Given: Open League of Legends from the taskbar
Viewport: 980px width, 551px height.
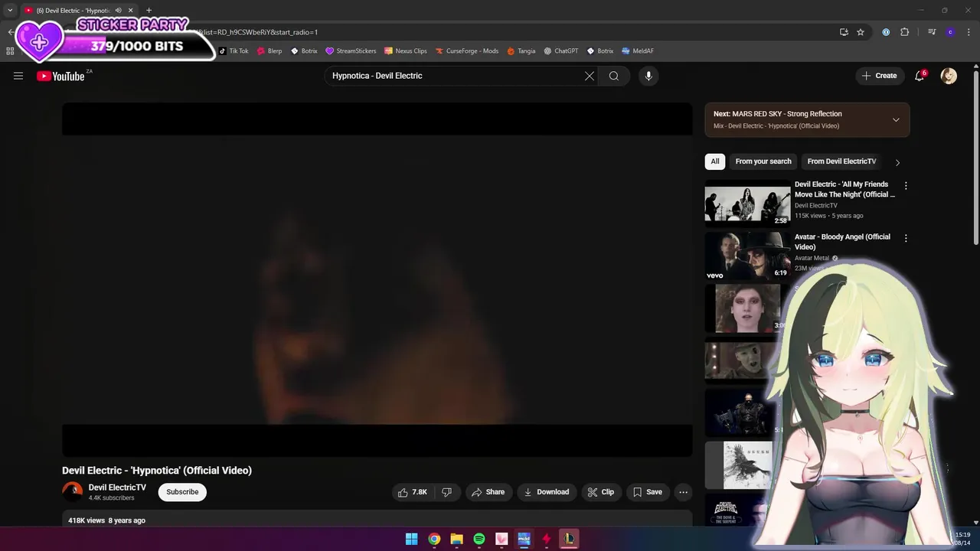Looking at the screenshot, I should click(x=569, y=539).
